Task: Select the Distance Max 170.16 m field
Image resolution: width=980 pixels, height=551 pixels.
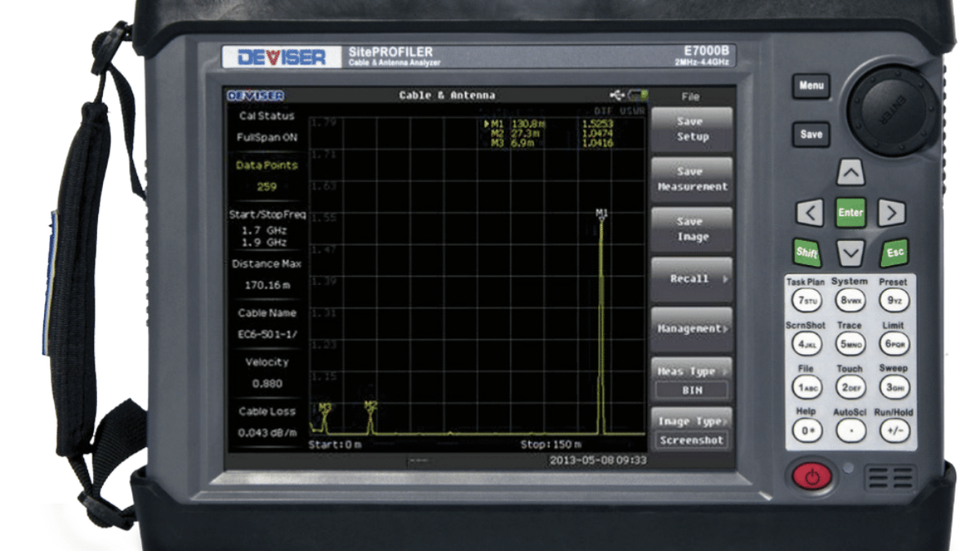Action: (267, 275)
